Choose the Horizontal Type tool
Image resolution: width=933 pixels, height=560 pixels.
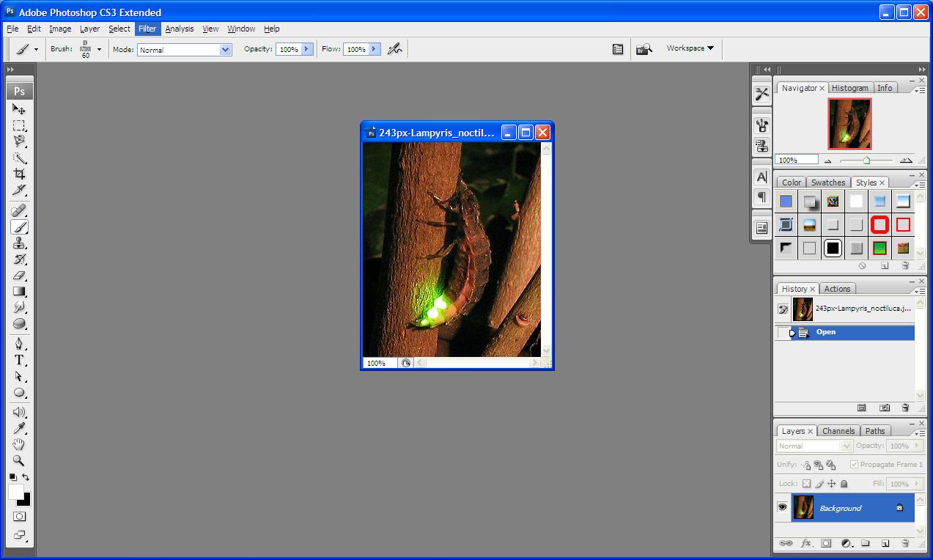[x=20, y=360]
